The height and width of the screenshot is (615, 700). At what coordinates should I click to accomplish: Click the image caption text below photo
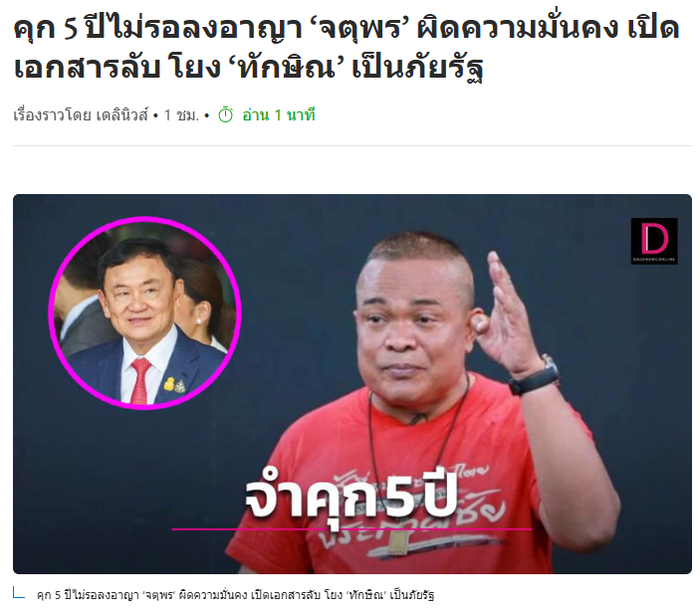click(235, 595)
